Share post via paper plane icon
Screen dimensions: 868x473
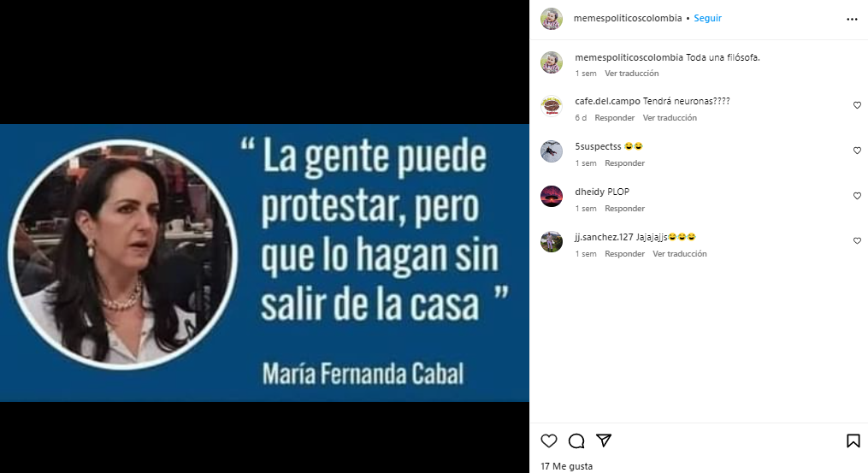point(604,440)
